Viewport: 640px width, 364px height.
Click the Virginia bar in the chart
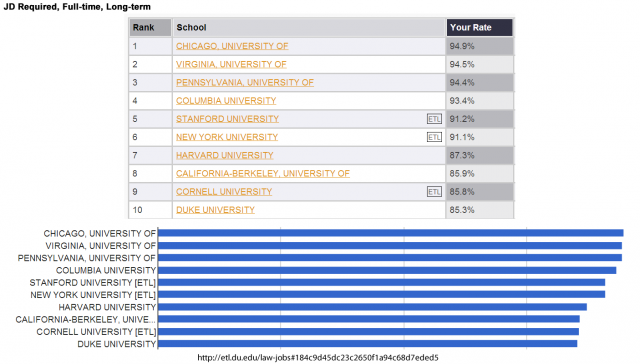[x=390, y=246]
